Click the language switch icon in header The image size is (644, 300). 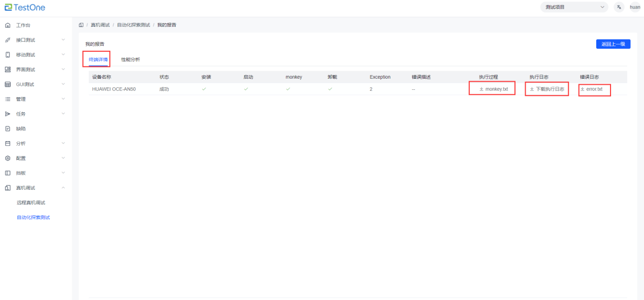click(619, 7)
